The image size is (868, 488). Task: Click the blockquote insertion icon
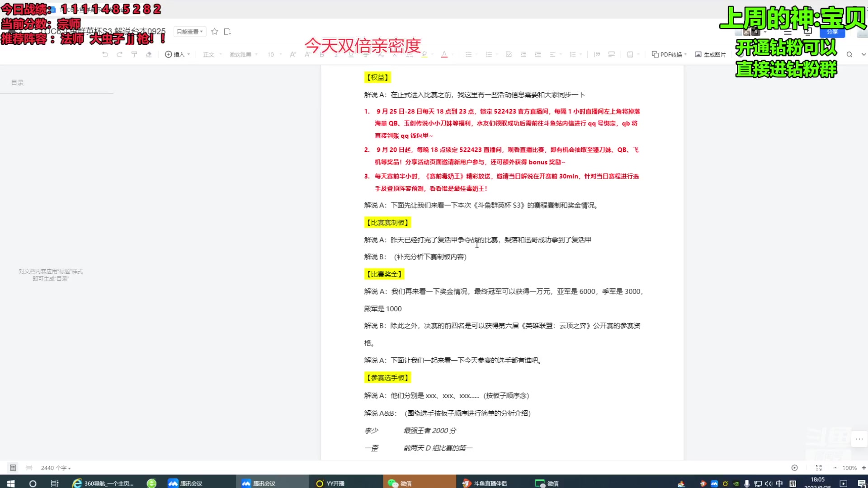pyautogui.click(x=598, y=54)
